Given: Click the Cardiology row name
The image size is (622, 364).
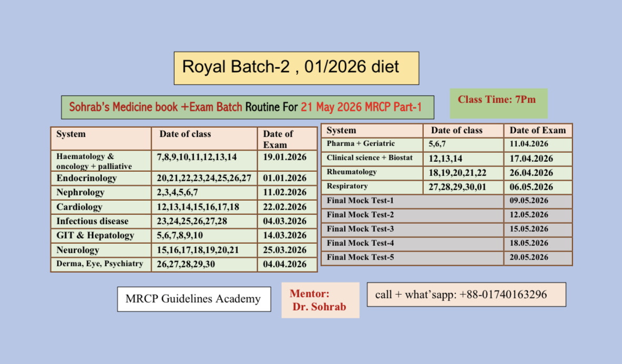Looking at the screenshot, I should coord(79,207).
